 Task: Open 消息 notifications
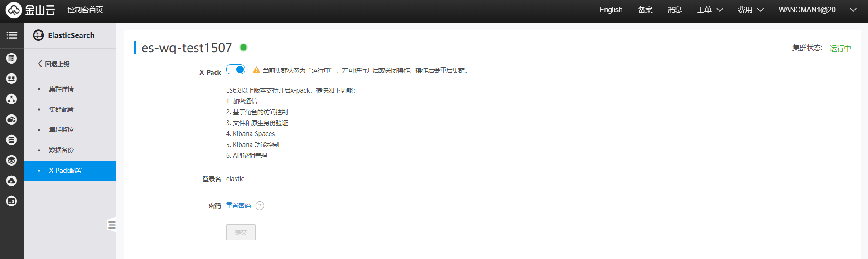point(675,10)
